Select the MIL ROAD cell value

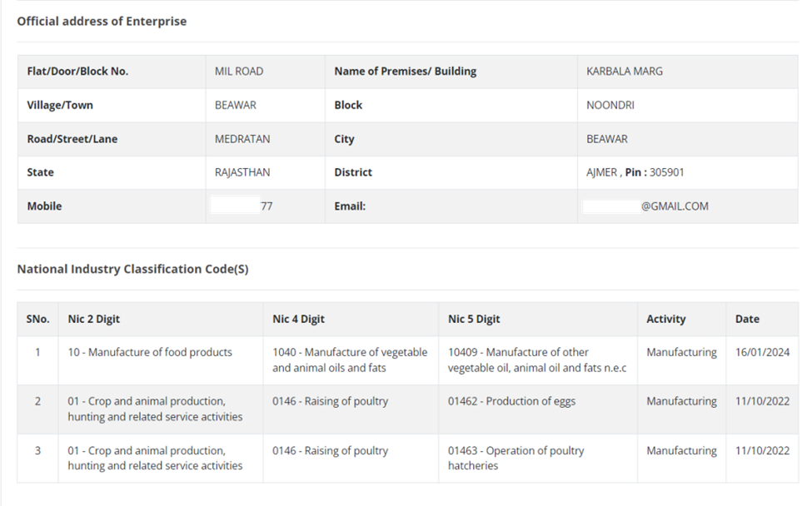click(239, 72)
